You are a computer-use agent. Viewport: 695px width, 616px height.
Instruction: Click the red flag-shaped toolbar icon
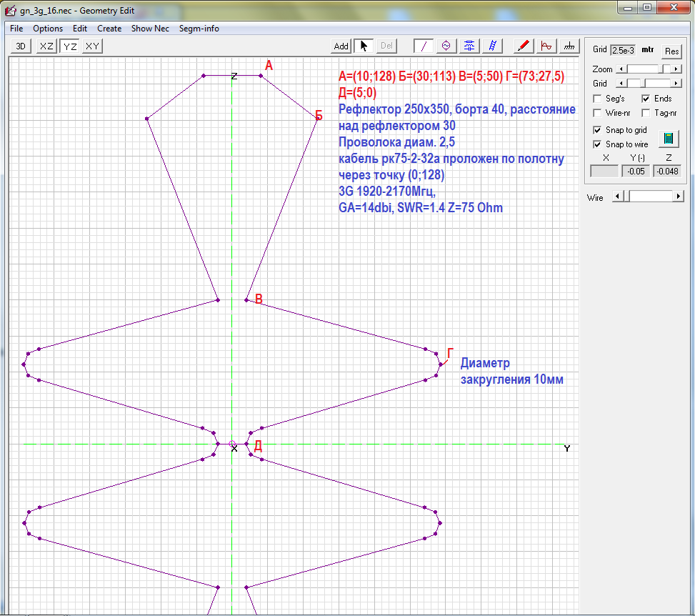pos(546,46)
